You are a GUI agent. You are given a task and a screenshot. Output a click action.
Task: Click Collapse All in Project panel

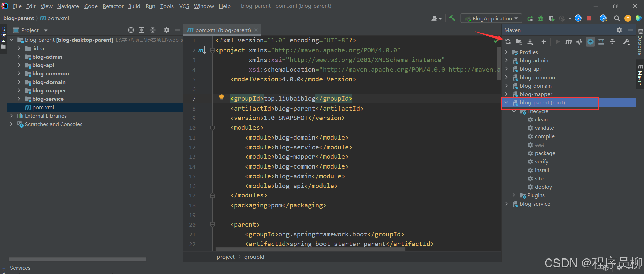tap(153, 30)
